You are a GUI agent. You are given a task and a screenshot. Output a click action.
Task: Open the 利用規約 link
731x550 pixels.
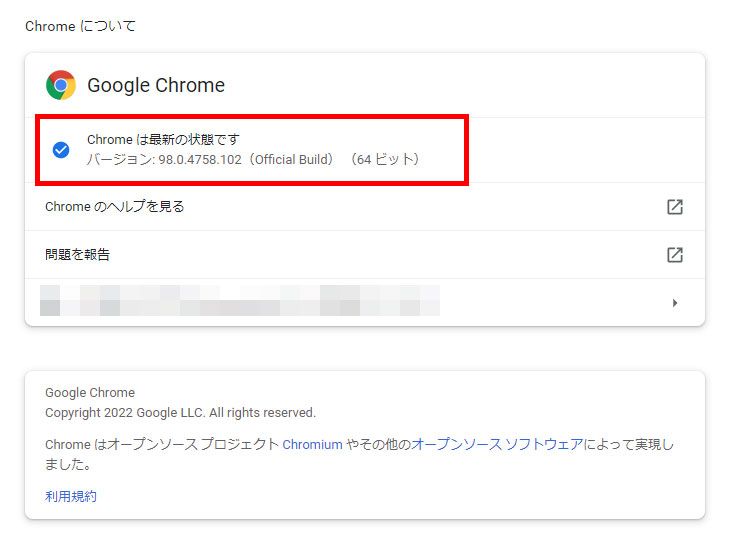71,496
